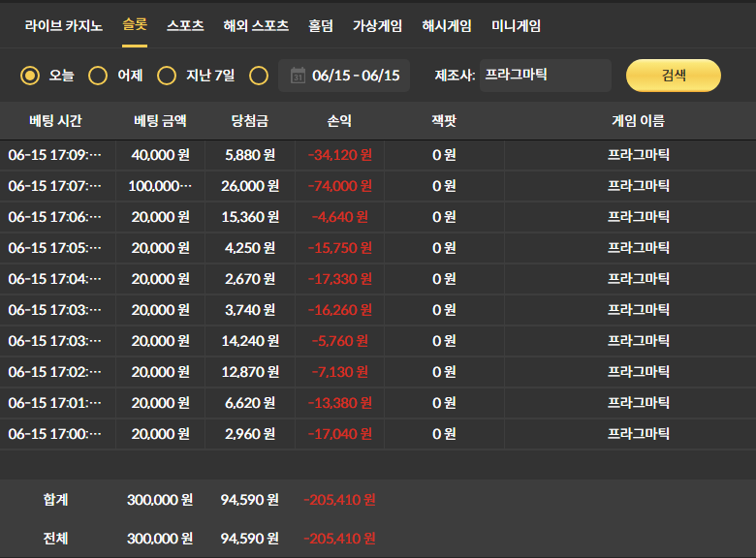
Task: Switch to the 해시게임 tab
Action: click(447, 25)
